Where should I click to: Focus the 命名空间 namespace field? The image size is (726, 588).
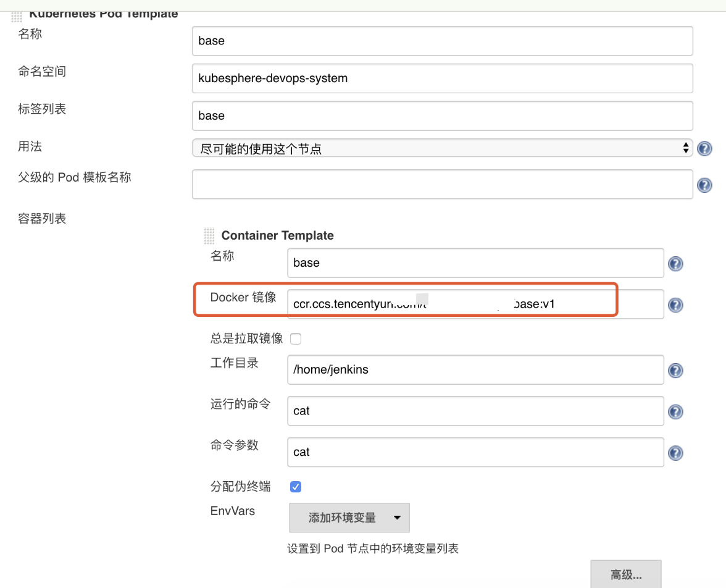(442, 78)
